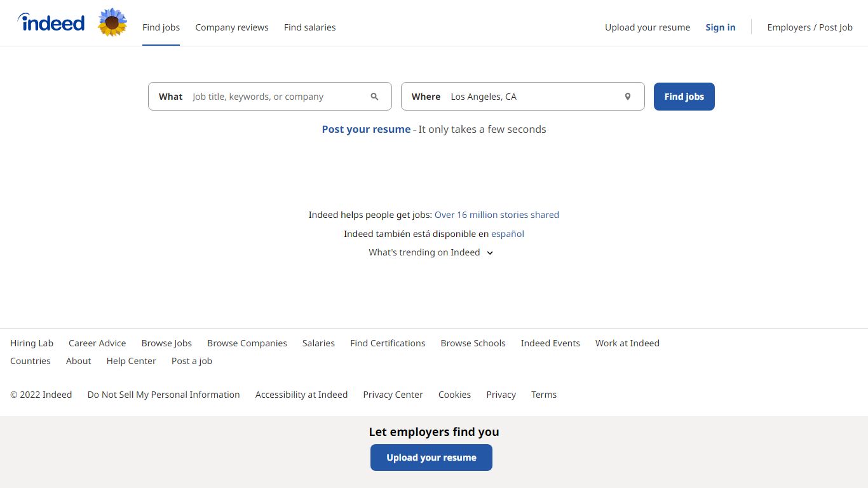Open Terms footer link
The width and height of the screenshot is (868, 488).
pos(544,395)
